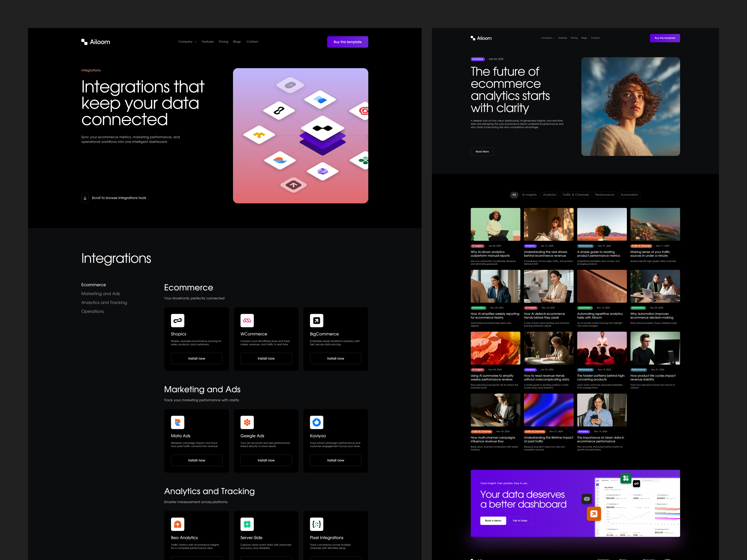The height and width of the screenshot is (560, 747).
Task: Toggle the Performance blog filter
Action: (605, 195)
